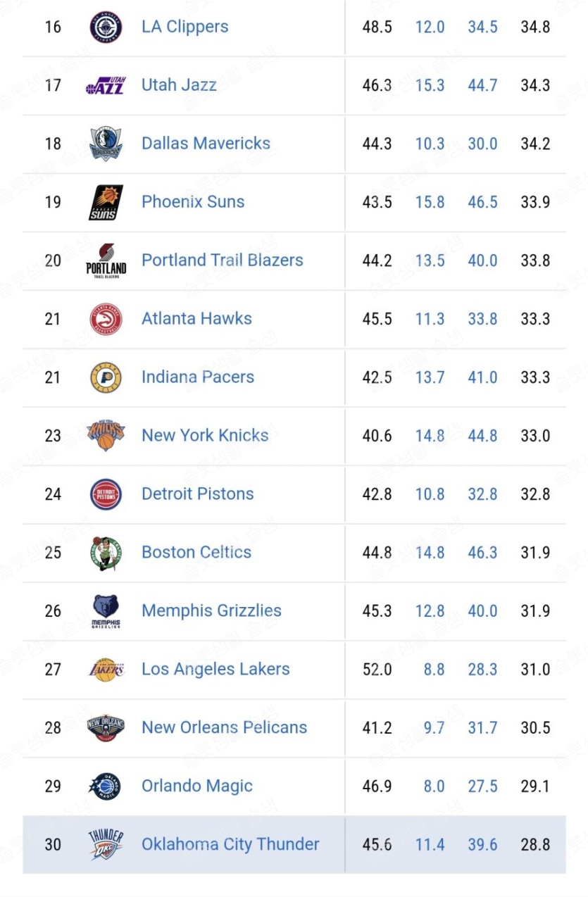Click the LA Clippers team logo
Viewport: 588px width, 897px height.
point(106,27)
